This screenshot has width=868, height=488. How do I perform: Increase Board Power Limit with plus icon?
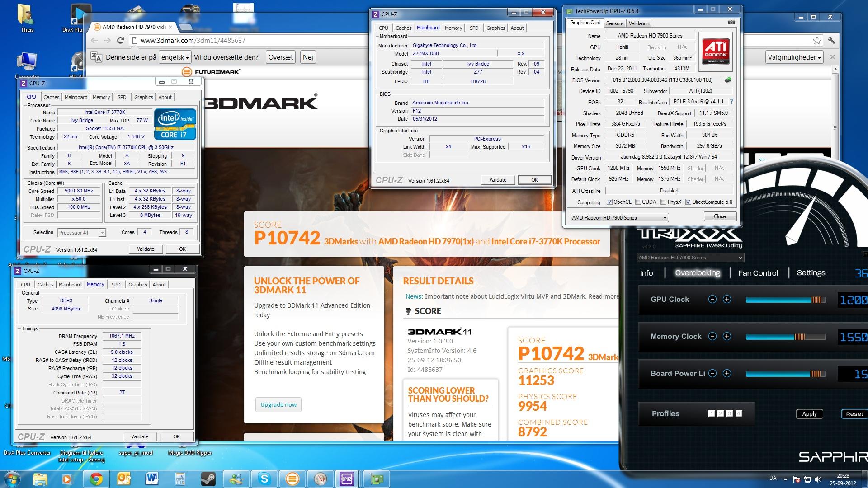click(x=727, y=373)
